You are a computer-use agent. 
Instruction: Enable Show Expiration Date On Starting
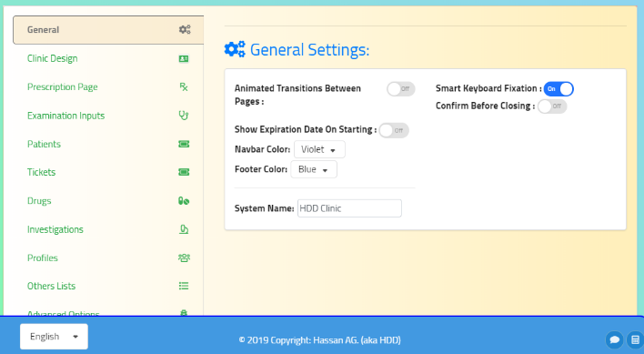pyautogui.click(x=394, y=130)
